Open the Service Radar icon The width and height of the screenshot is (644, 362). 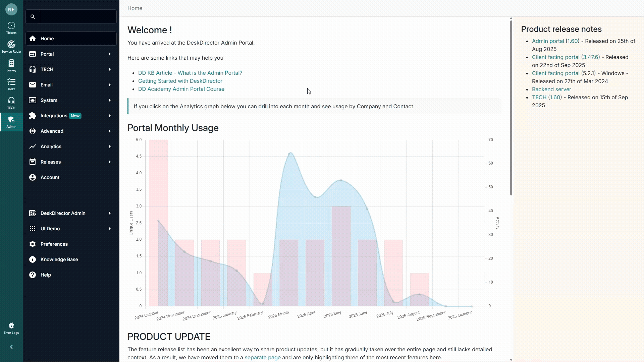(x=11, y=47)
